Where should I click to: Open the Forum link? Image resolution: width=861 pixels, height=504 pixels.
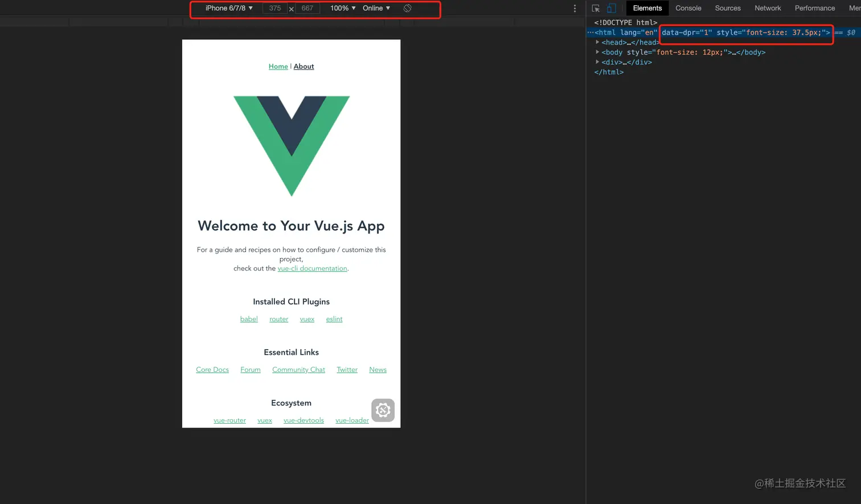[251, 370]
